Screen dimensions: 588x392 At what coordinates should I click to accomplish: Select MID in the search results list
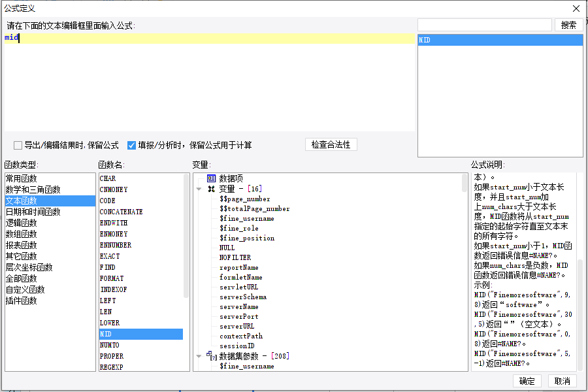500,40
